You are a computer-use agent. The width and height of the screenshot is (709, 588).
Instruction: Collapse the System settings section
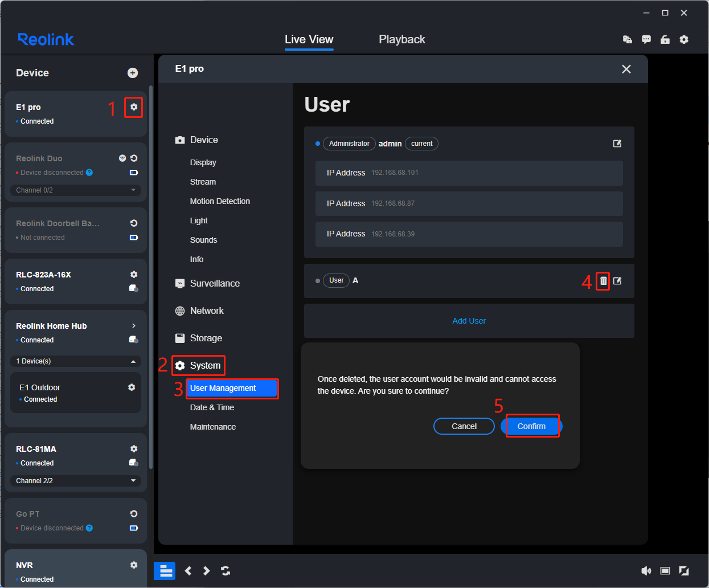coord(198,366)
